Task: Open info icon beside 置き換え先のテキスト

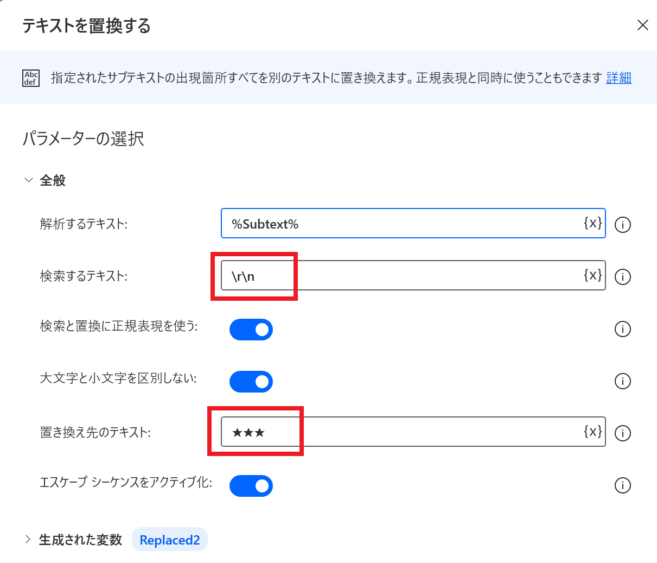Action: 623,433
